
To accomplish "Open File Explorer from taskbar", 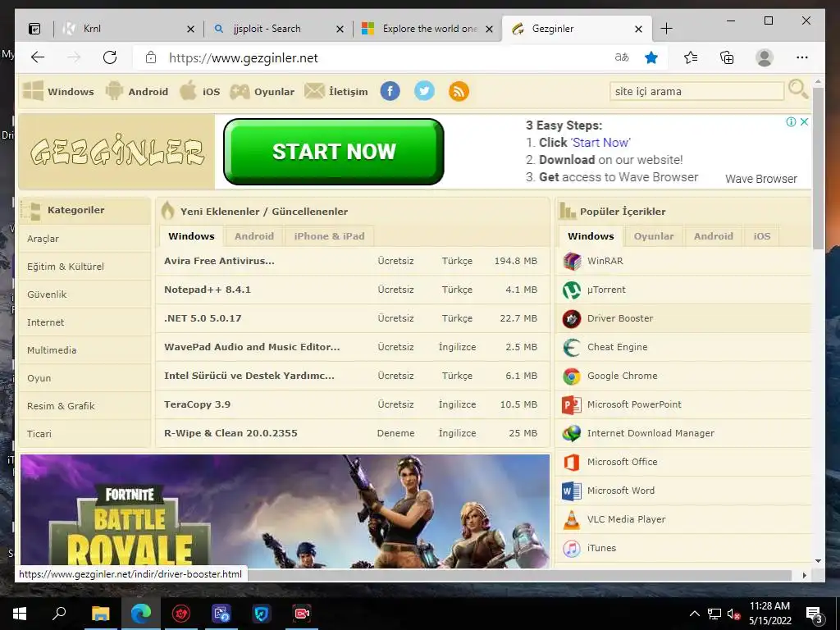I will (x=100, y=614).
